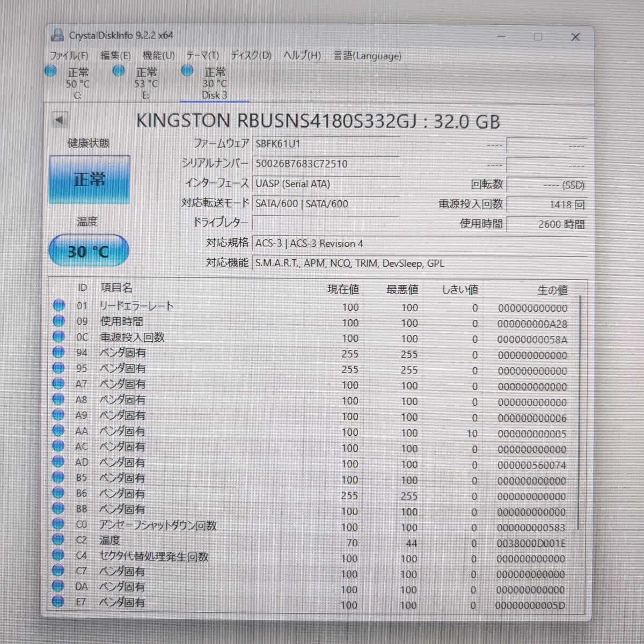Click the 生の値 column header

[552, 290]
